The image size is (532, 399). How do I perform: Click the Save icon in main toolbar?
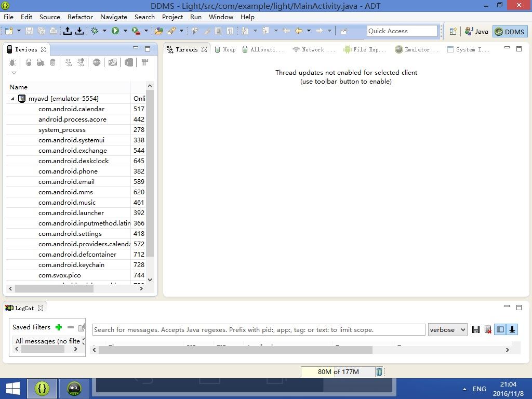[x=30, y=31]
